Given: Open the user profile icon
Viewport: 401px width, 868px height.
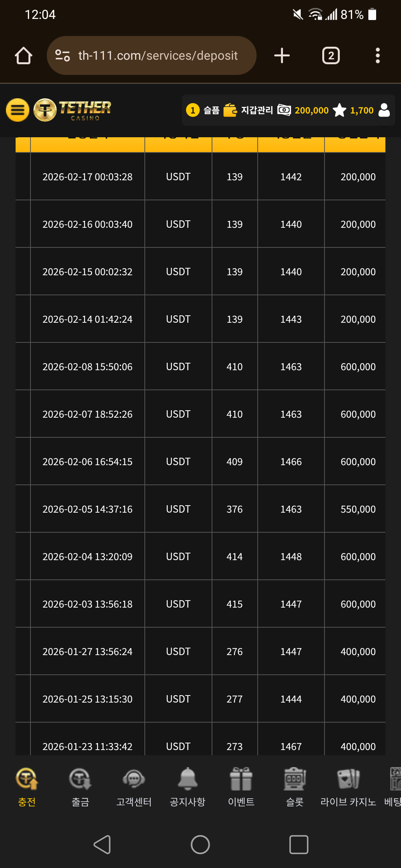Looking at the screenshot, I should (x=384, y=110).
